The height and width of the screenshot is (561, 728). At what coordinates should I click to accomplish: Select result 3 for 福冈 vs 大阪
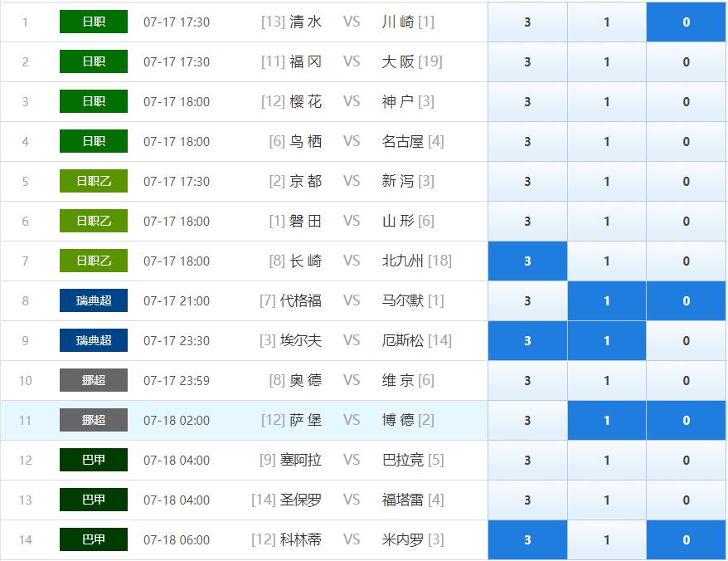coord(527,62)
